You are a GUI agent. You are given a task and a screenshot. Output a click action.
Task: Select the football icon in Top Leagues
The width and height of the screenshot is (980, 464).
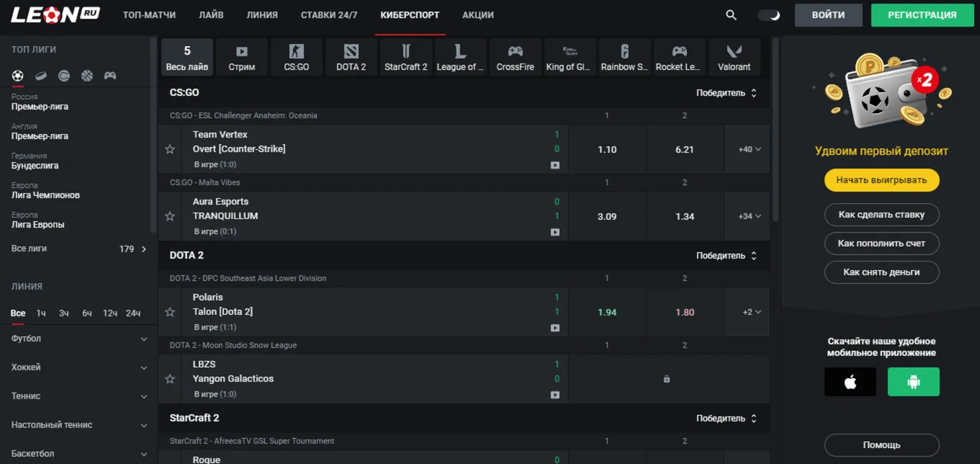tap(18, 76)
